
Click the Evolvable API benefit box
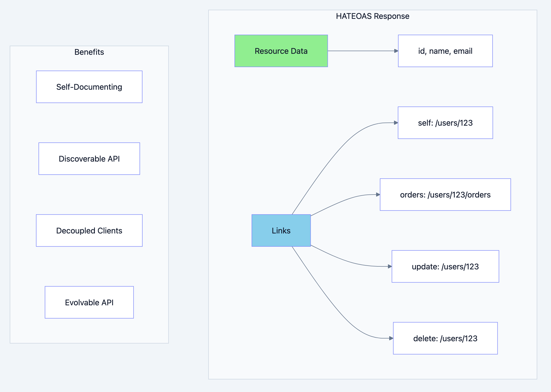89,302
